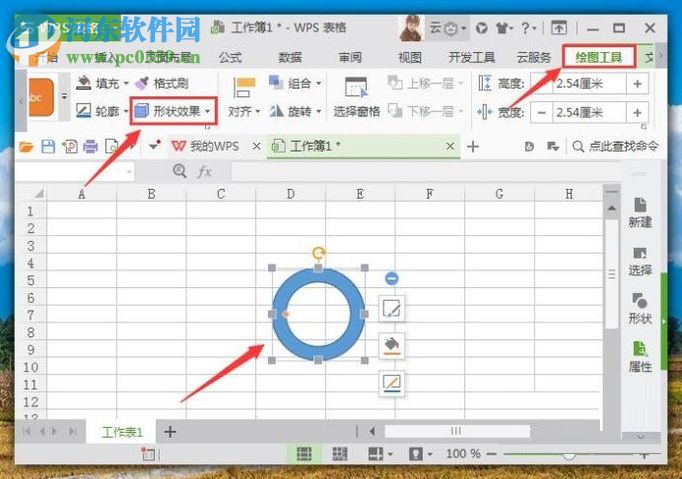Open the 形状效果 shape effects dropdown

pyautogui.click(x=173, y=111)
